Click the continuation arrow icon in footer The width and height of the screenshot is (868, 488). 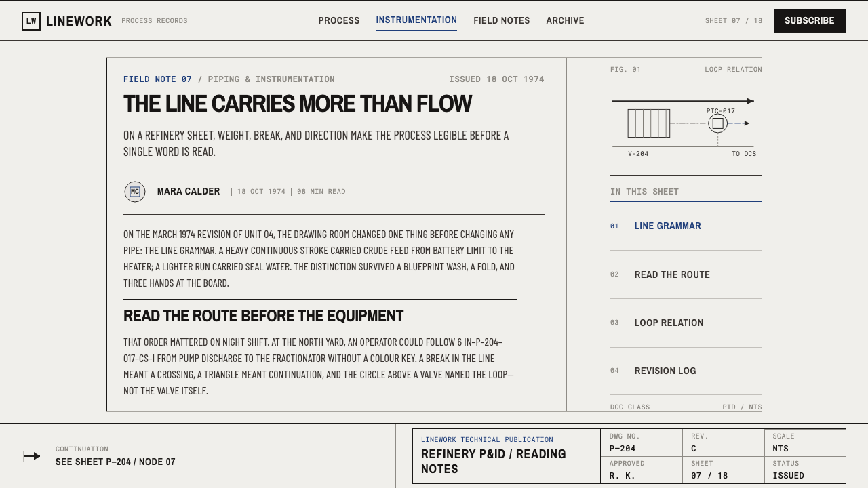[x=32, y=456]
